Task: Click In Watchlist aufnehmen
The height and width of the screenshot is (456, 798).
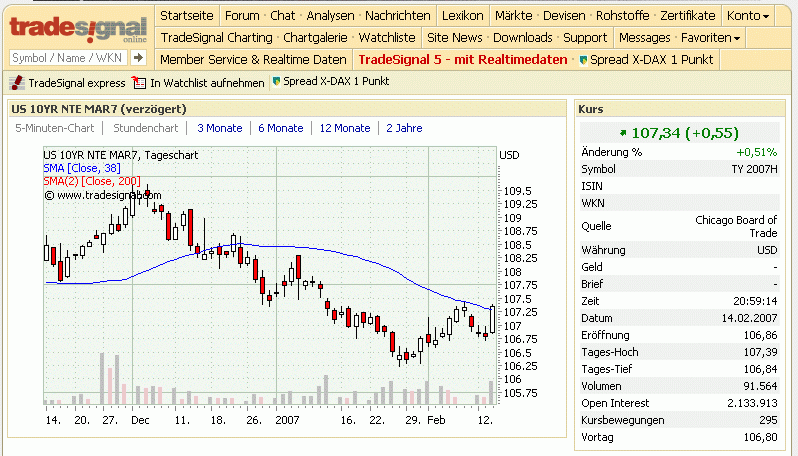Action: [x=208, y=83]
